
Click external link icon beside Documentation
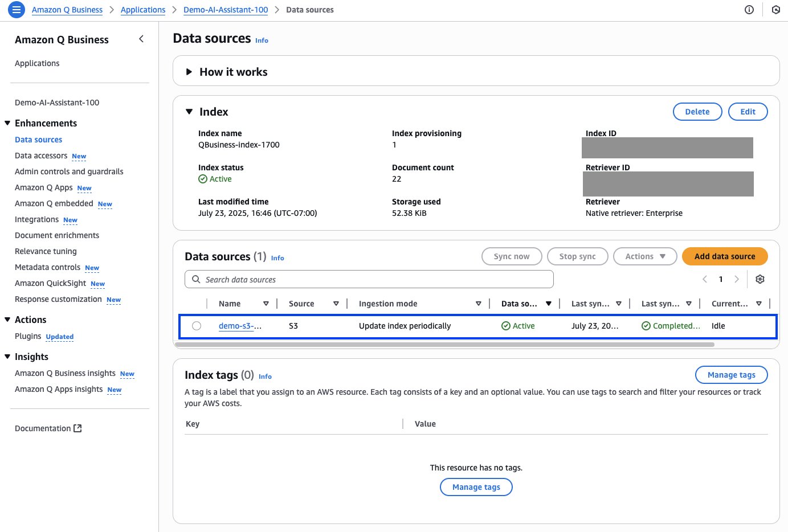[77, 428]
